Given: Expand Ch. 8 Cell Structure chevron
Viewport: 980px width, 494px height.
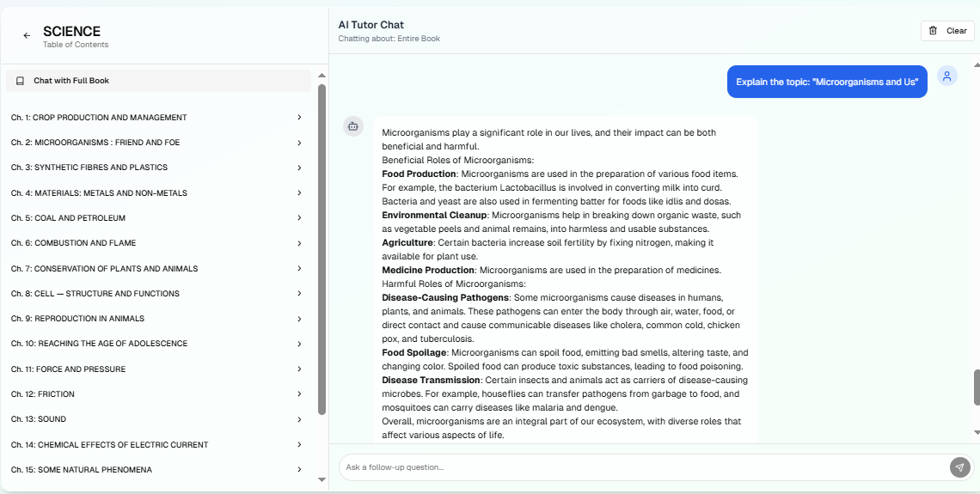Looking at the screenshot, I should coord(299,294).
